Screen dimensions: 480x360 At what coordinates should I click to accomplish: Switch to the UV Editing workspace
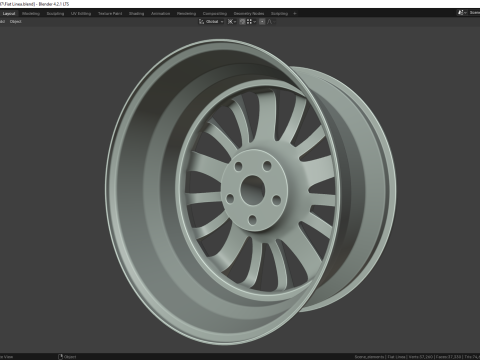click(x=81, y=14)
